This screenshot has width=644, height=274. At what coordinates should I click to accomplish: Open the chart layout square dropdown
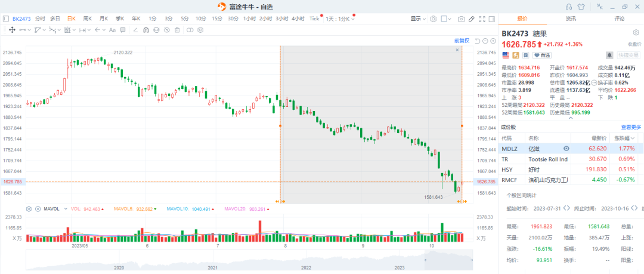click(x=446, y=19)
